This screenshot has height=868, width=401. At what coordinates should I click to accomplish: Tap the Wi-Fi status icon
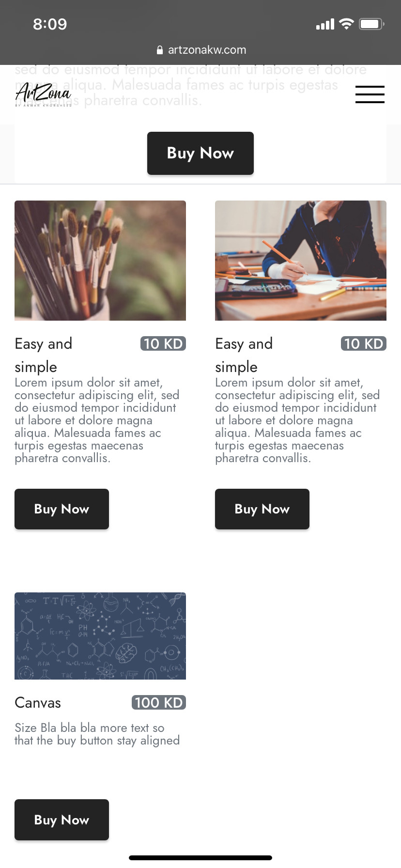pyautogui.click(x=346, y=24)
